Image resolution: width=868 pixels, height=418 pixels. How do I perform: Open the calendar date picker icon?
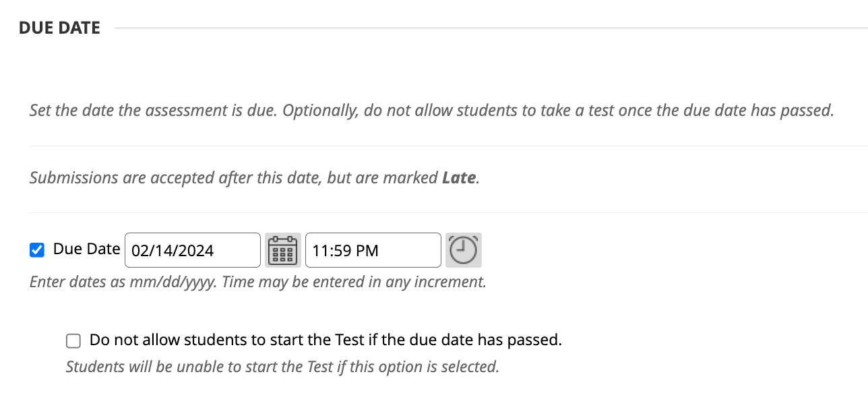283,250
